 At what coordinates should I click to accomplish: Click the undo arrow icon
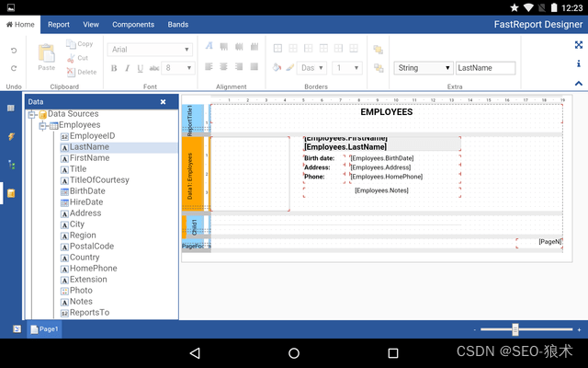coord(14,51)
